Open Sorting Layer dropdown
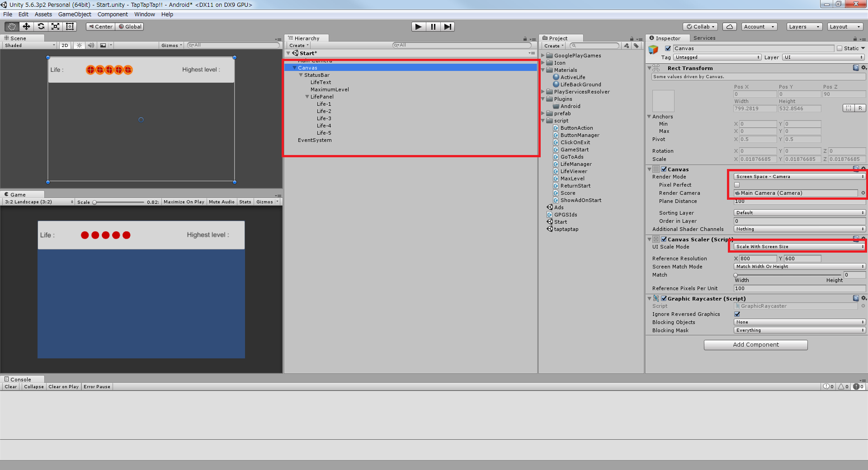Viewport: 868px width, 470px height. [x=799, y=213]
